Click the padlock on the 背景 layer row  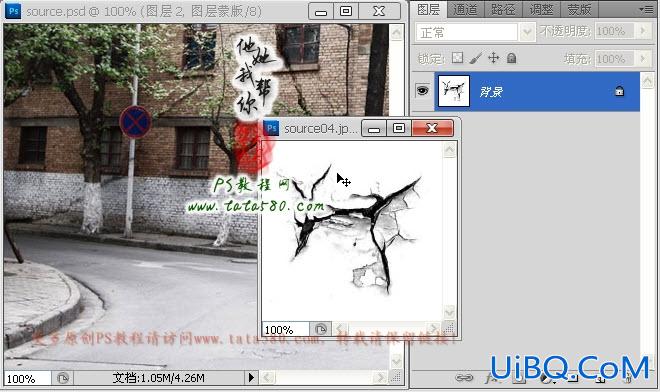click(x=619, y=91)
